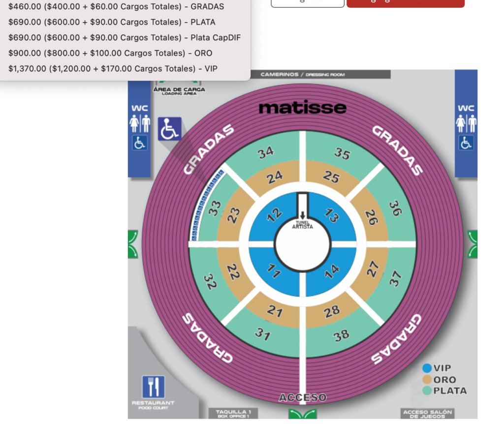Click wheelchair icon under left WC
Viewport: 504px width, 424px height.
click(139, 143)
